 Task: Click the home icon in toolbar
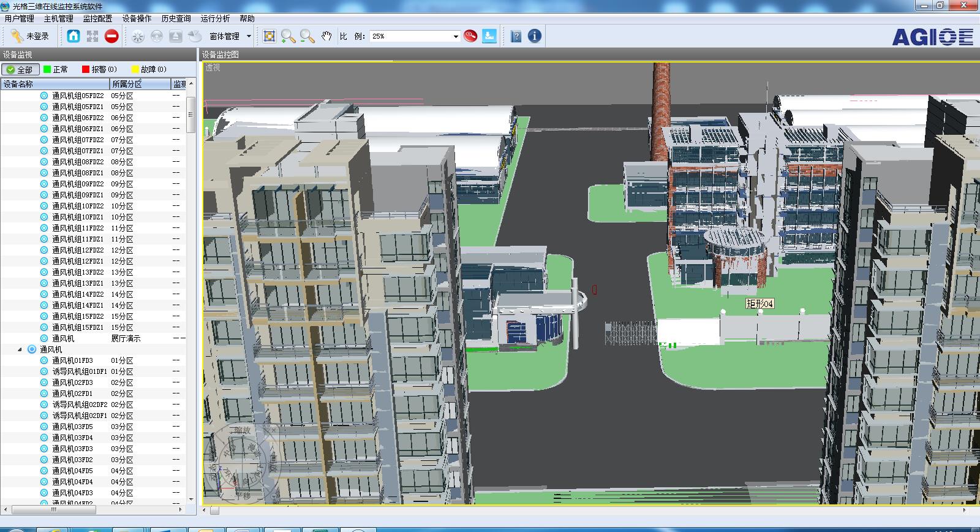coord(73,36)
